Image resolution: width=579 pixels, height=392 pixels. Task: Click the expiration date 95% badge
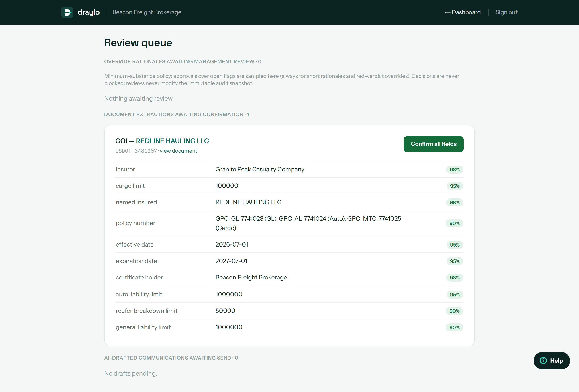click(455, 261)
